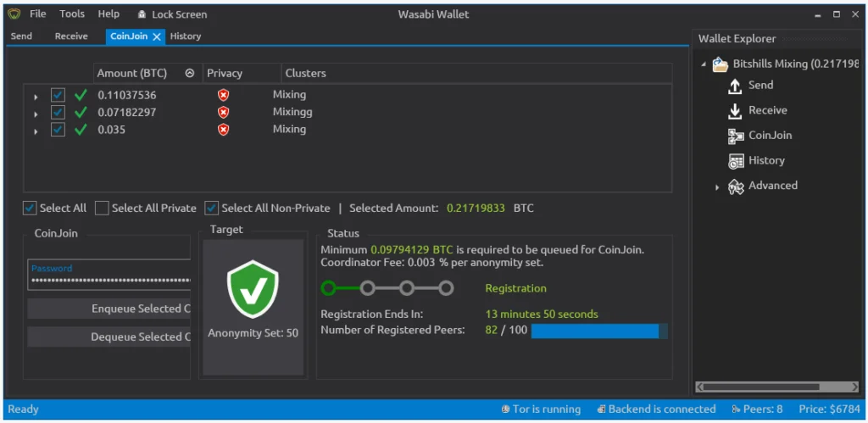868x423 pixels.
Task: Click the Wasabi Wallet shield logo icon
Action: pos(14,14)
